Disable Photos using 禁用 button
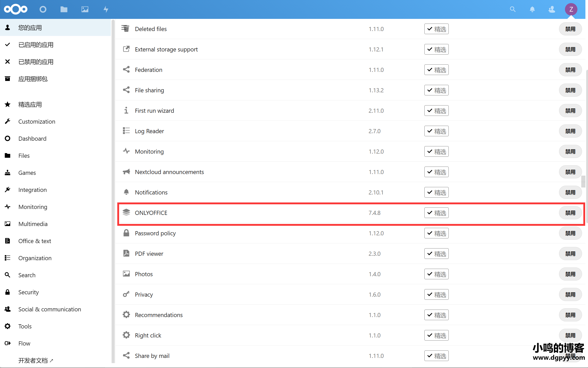The height and width of the screenshot is (368, 588). coord(570,273)
